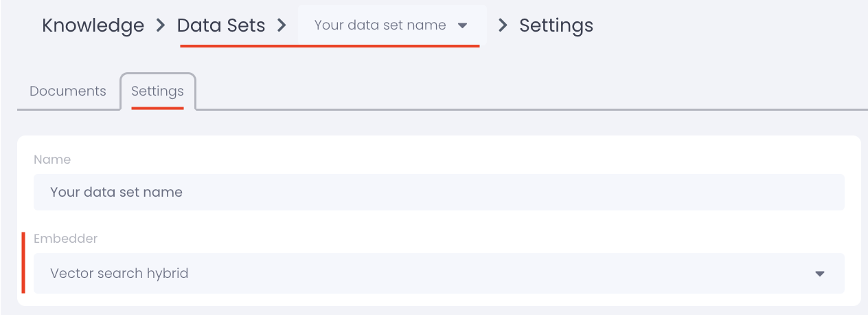Screen dimensions: 868x315
Task: Expand the Embedder dropdown field
Action: 439,273
